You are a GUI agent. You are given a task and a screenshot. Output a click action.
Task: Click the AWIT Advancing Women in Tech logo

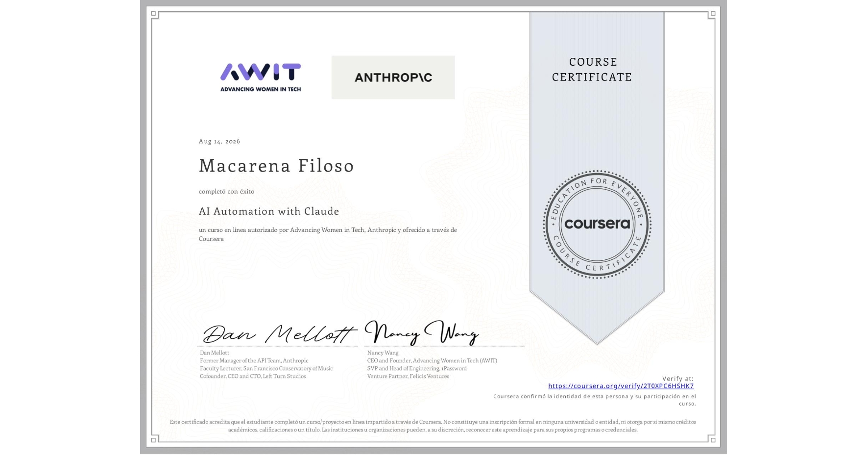point(261,77)
